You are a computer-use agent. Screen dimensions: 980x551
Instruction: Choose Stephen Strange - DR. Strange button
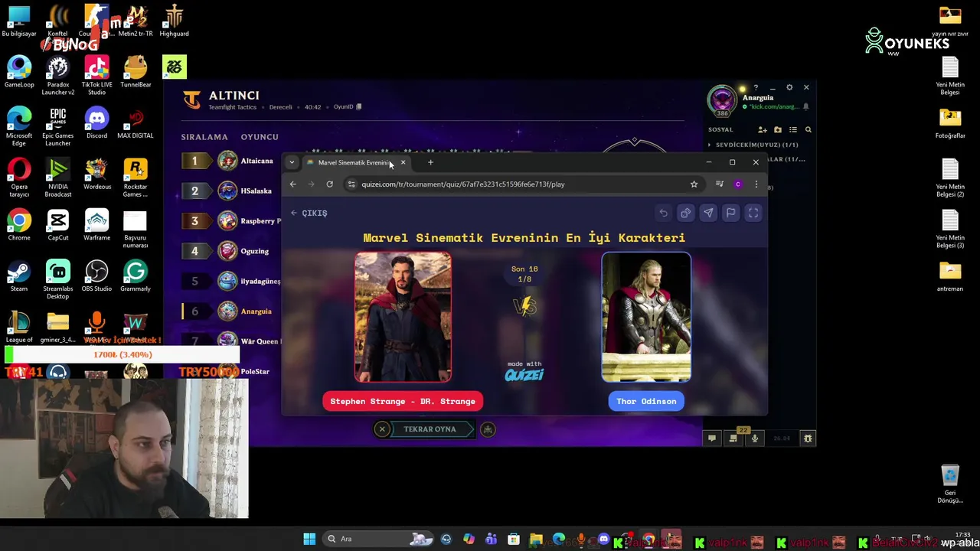point(403,401)
